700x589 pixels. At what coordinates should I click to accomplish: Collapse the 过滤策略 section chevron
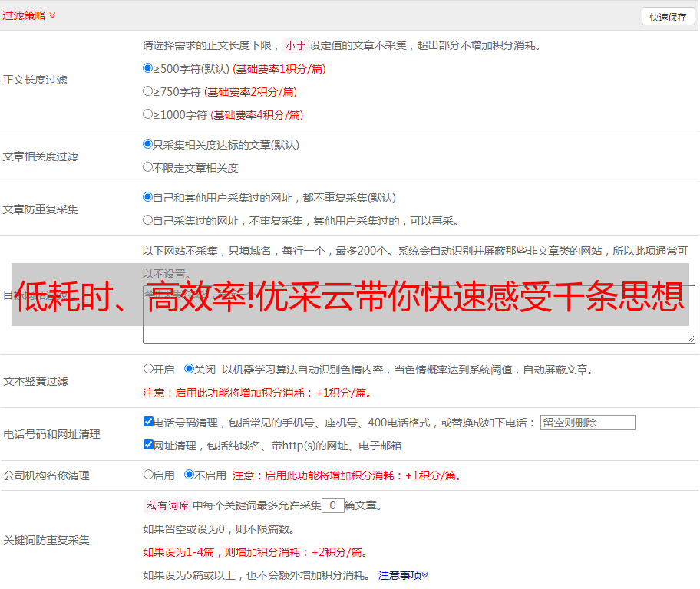pyautogui.click(x=52, y=15)
